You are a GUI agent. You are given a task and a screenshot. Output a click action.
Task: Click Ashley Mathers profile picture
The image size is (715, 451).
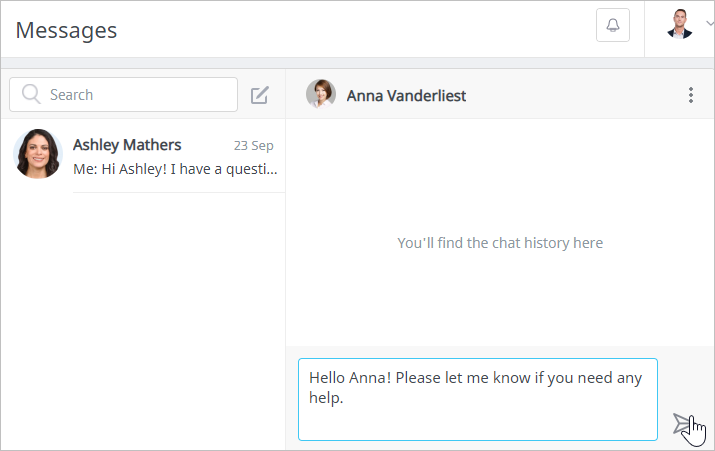[38, 153]
